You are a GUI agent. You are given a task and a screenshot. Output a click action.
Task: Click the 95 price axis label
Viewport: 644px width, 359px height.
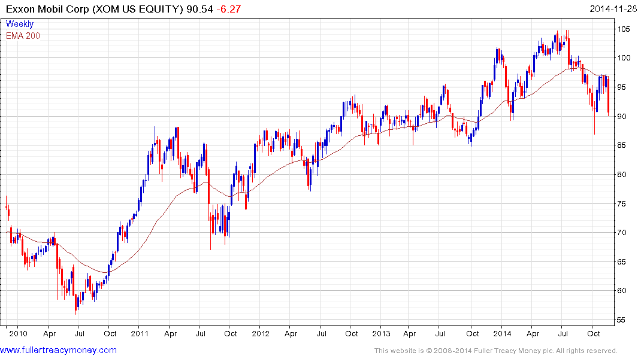[622, 87]
